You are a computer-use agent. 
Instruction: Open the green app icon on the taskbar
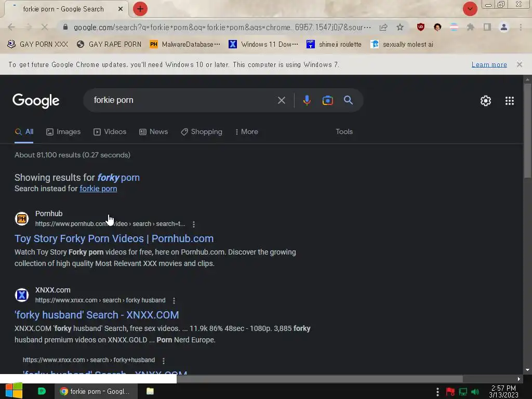42,391
